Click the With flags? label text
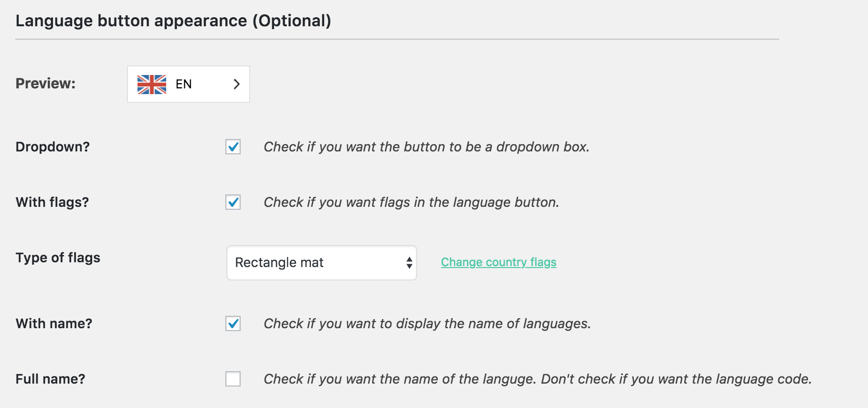 pos(52,203)
